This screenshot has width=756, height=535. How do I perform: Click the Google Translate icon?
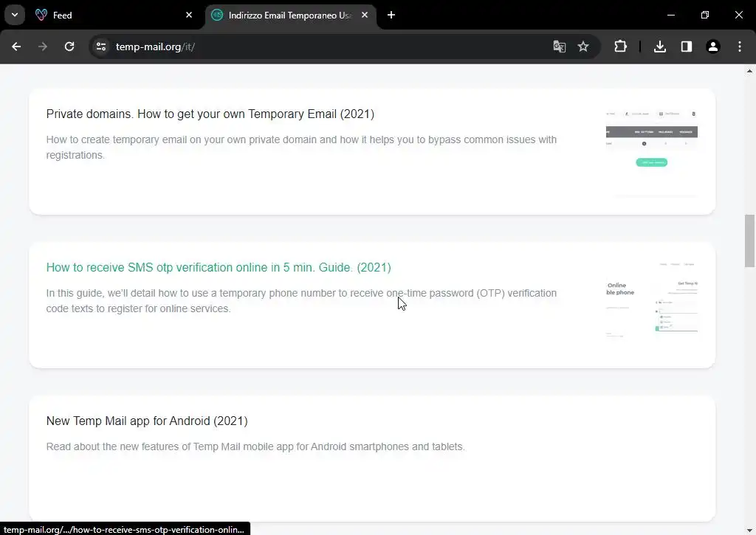click(560, 46)
